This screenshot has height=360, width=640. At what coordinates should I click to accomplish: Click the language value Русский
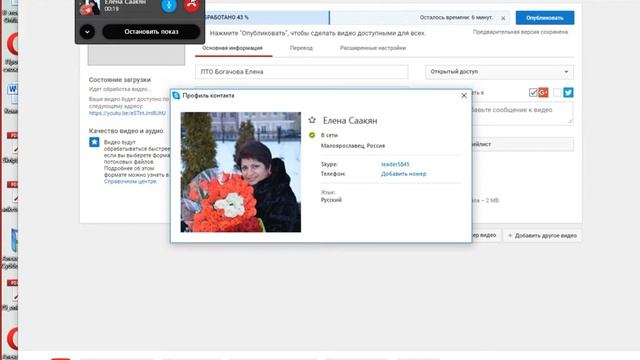tap(331, 200)
